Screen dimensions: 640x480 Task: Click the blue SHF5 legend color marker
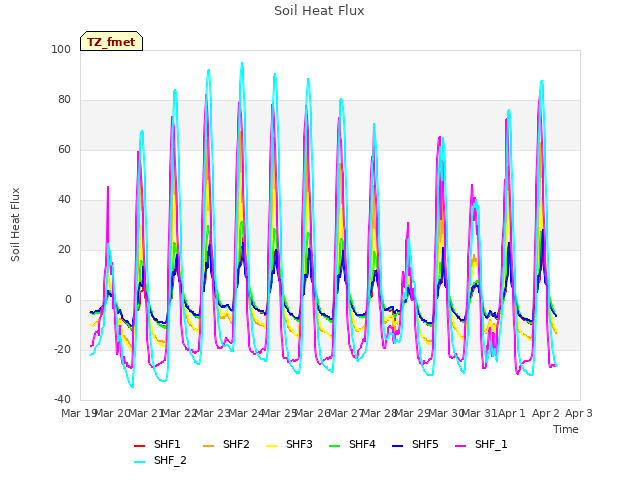click(398, 446)
